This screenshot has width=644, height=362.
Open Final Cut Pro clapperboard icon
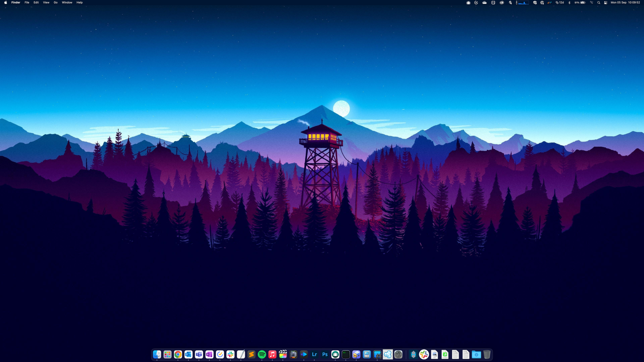pos(283,354)
